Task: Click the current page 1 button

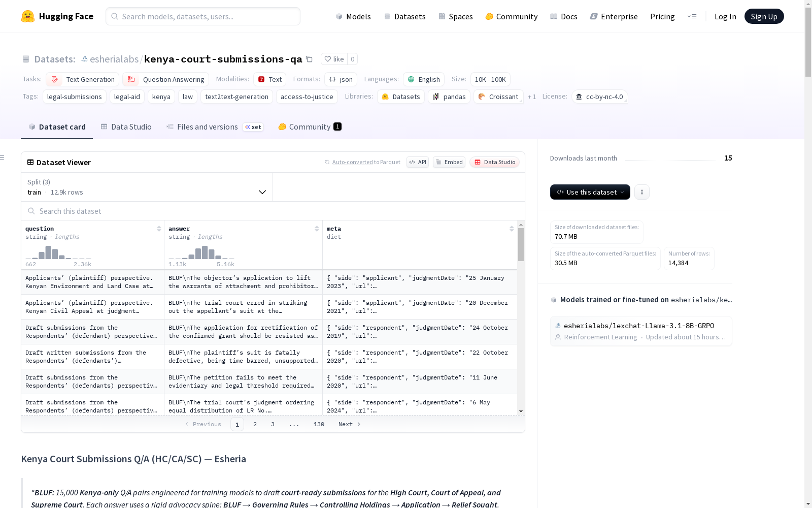Action: 237,424
